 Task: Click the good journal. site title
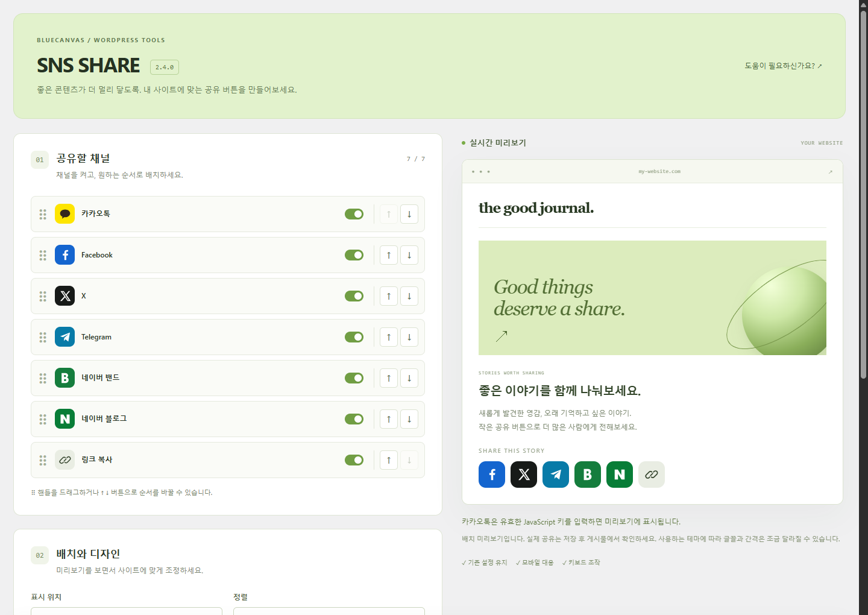coord(536,208)
